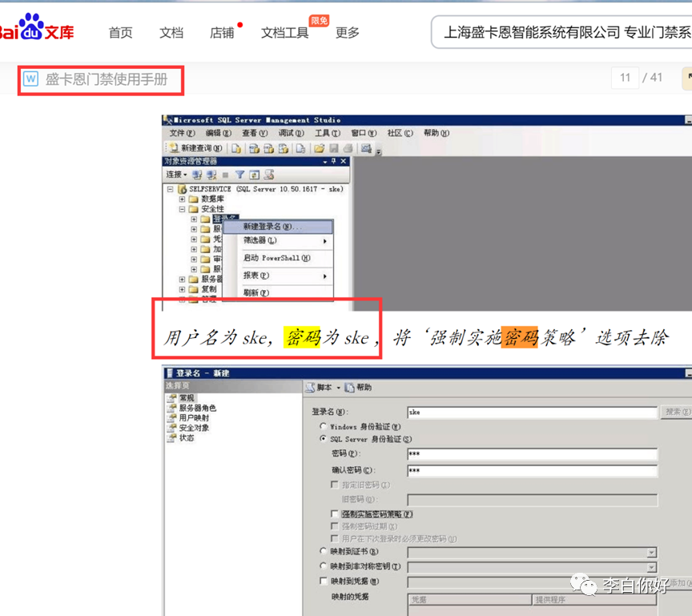Viewport: 692px width, 616px height.
Task: Click the stop square icon in Object Explorer
Action: pyautogui.click(x=226, y=175)
